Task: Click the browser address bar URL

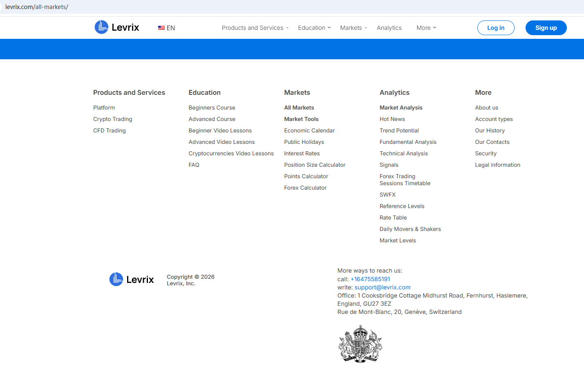Action: 37,7
